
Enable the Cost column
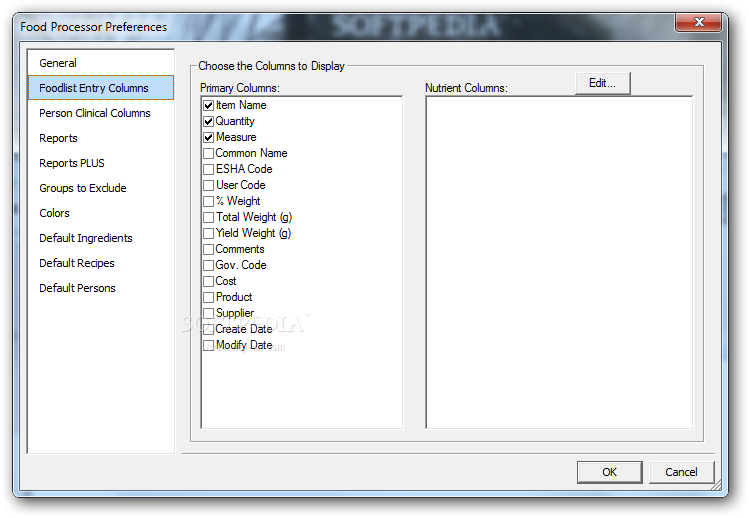[208, 281]
